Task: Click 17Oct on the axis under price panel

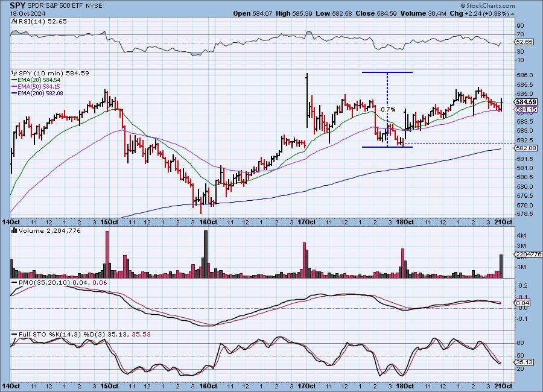Action: pos(307,222)
